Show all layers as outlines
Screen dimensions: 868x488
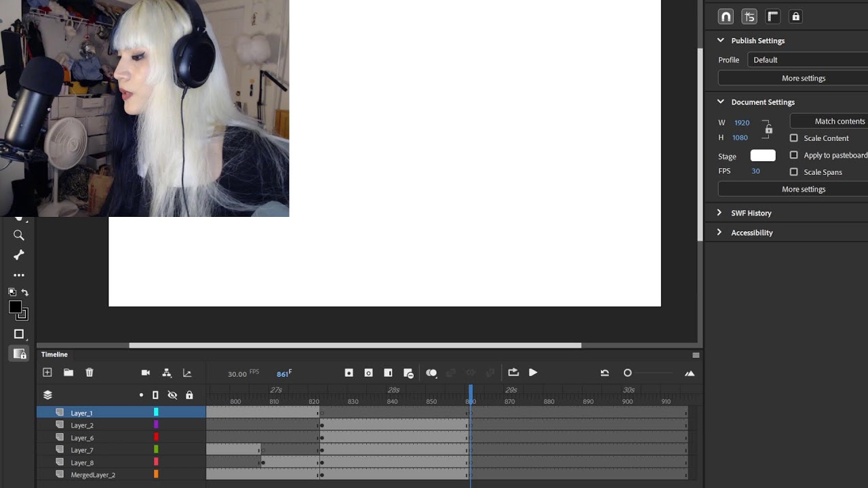tap(155, 395)
